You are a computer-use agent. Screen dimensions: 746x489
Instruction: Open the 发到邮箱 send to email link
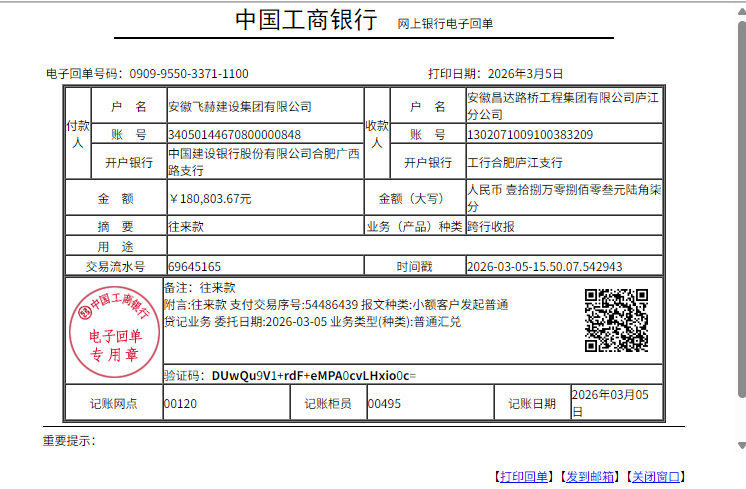(590, 477)
